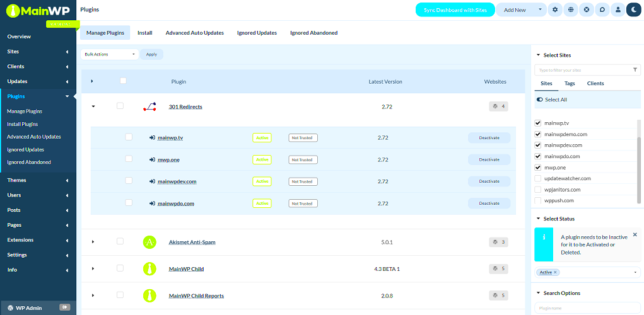Open the Overview menu item

[19, 37]
